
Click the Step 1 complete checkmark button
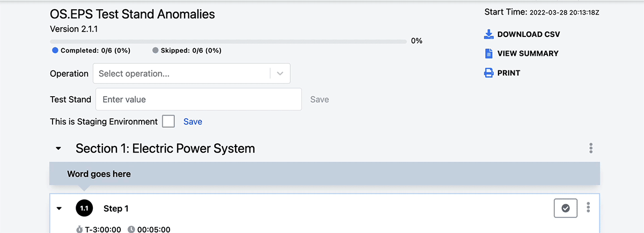coord(566,208)
